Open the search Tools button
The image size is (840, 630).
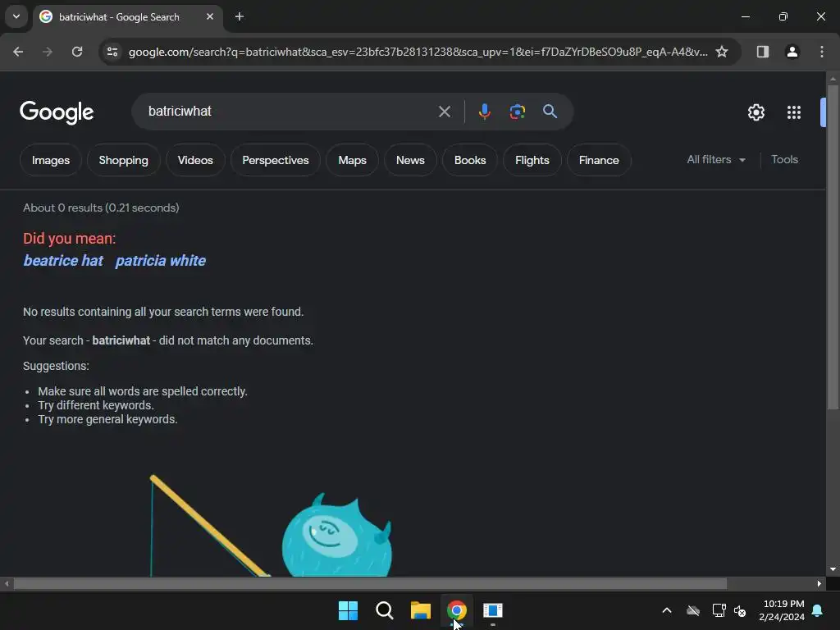coord(784,160)
